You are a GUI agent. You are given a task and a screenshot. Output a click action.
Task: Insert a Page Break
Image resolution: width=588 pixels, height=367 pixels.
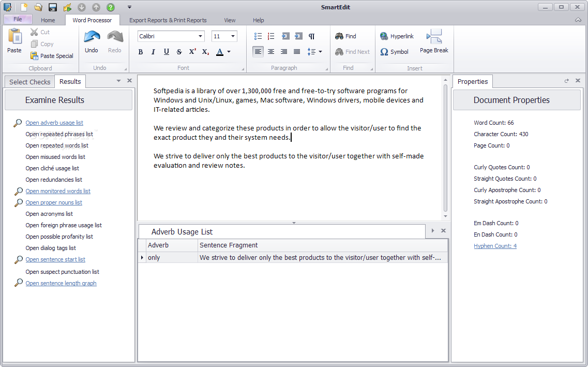point(434,41)
